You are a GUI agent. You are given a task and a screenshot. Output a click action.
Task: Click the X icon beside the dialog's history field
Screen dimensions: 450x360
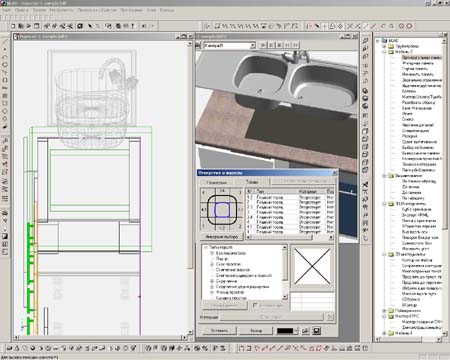click(330, 317)
